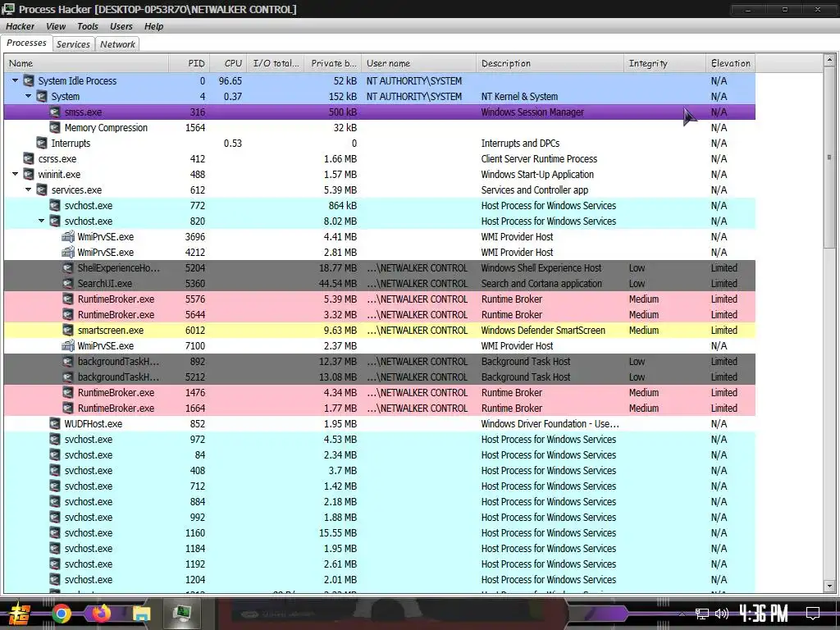This screenshot has height=630, width=840.
Task: Click the Memory Compression process icon
Action: click(55, 127)
